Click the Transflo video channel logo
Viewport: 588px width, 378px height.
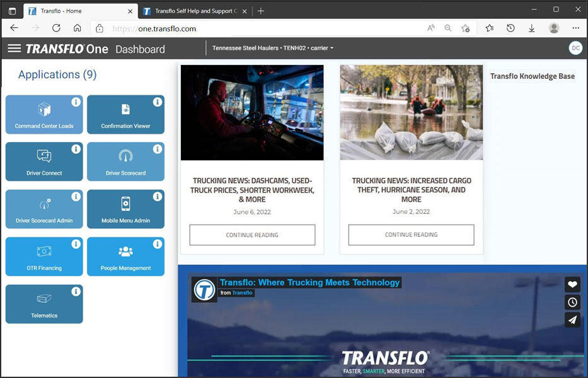pyautogui.click(x=204, y=290)
